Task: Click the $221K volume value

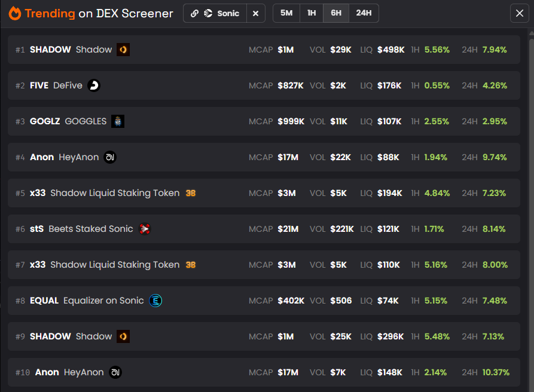Action: [x=342, y=229]
